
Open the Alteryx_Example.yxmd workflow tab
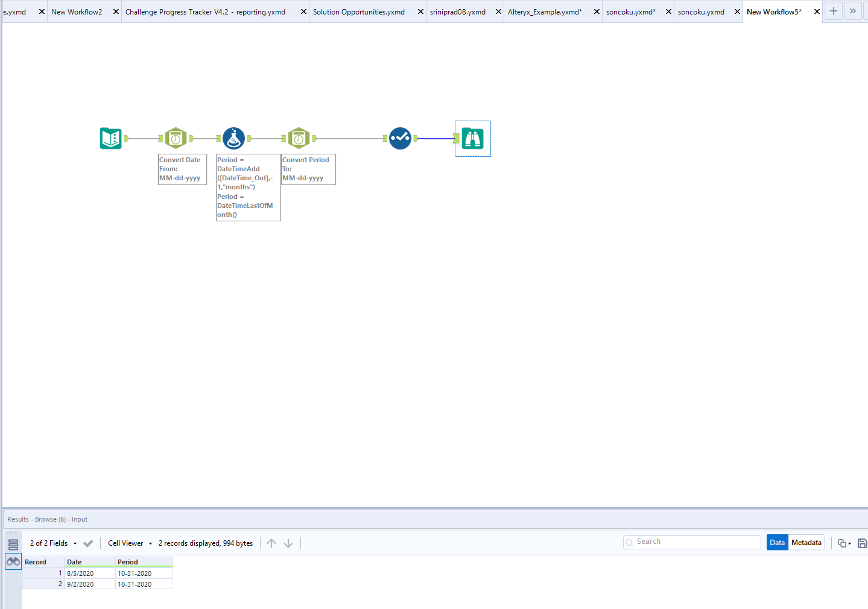pos(545,11)
